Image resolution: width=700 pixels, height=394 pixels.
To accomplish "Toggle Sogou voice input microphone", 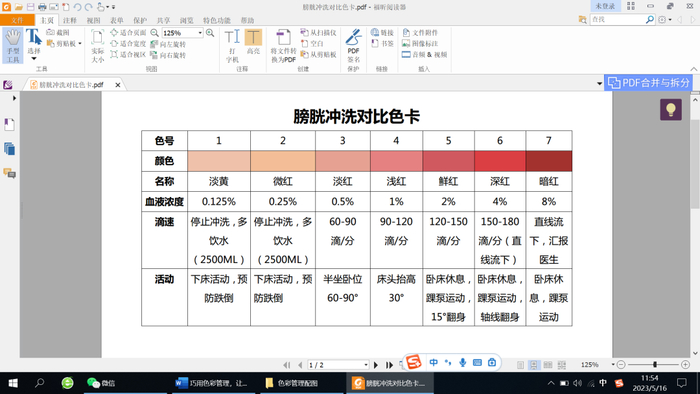I will point(462,363).
